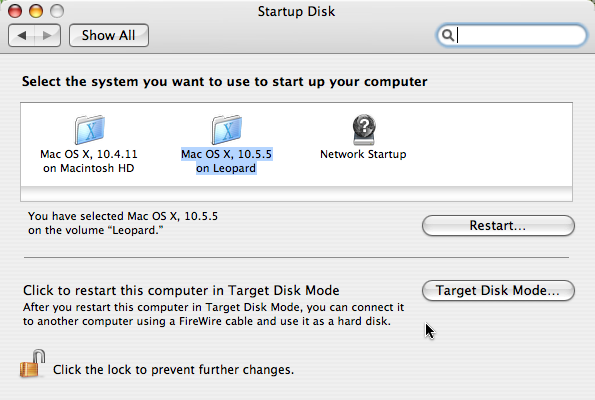Image resolution: width=595 pixels, height=400 pixels.
Task: Focus the preferences search field
Action: 512,35
